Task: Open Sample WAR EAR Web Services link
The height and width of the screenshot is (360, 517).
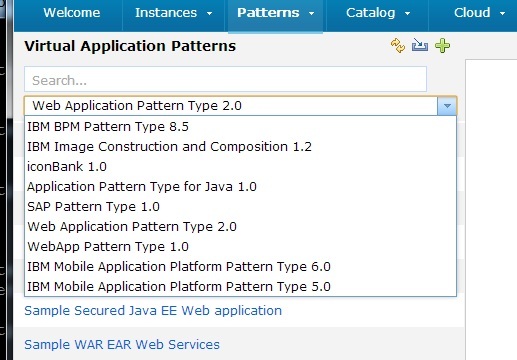Action: tap(122, 345)
